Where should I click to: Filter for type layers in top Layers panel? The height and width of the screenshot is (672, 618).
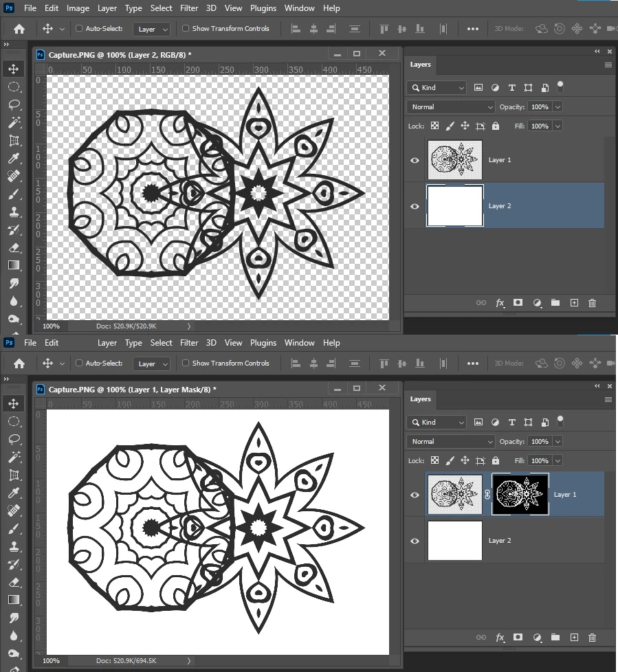pyautogui.click(x=511, y=88)
